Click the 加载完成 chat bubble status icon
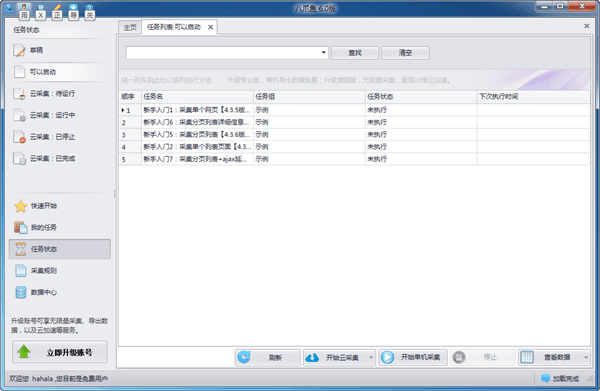Image resolution: width=600 pixels, height=391 pixels. click(546, 378)
